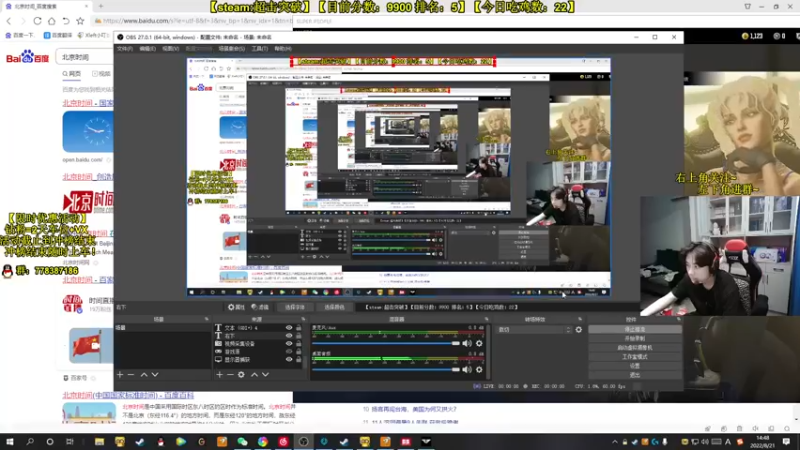This screenshot has width=800, height=450.
Task: Move scene down in Scenes panel
Action: click(x=155, y=374)
